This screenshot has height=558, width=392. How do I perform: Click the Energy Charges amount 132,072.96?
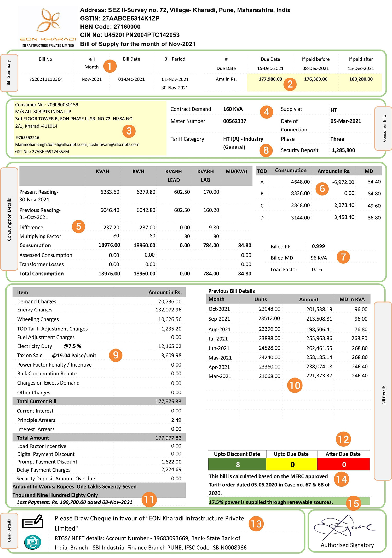(169, 310)
